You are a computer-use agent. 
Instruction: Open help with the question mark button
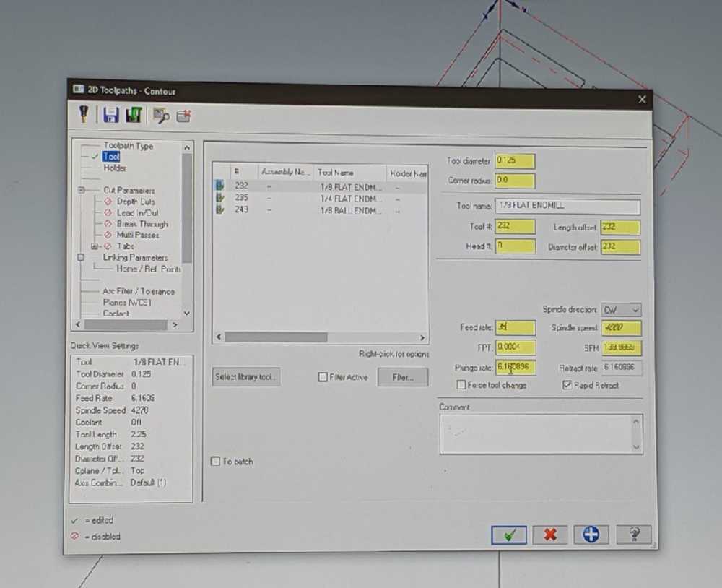pyautogui.click(x=634, y=535)
